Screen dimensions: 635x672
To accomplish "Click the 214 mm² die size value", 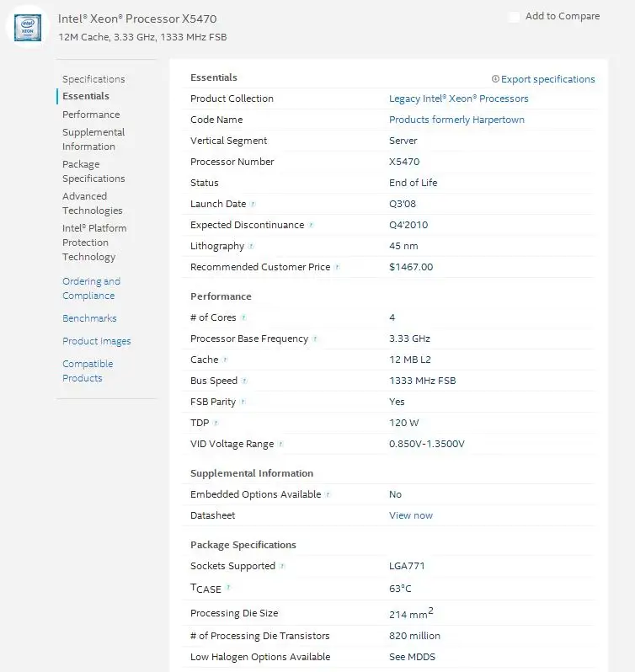I will (x=411, y=613).
